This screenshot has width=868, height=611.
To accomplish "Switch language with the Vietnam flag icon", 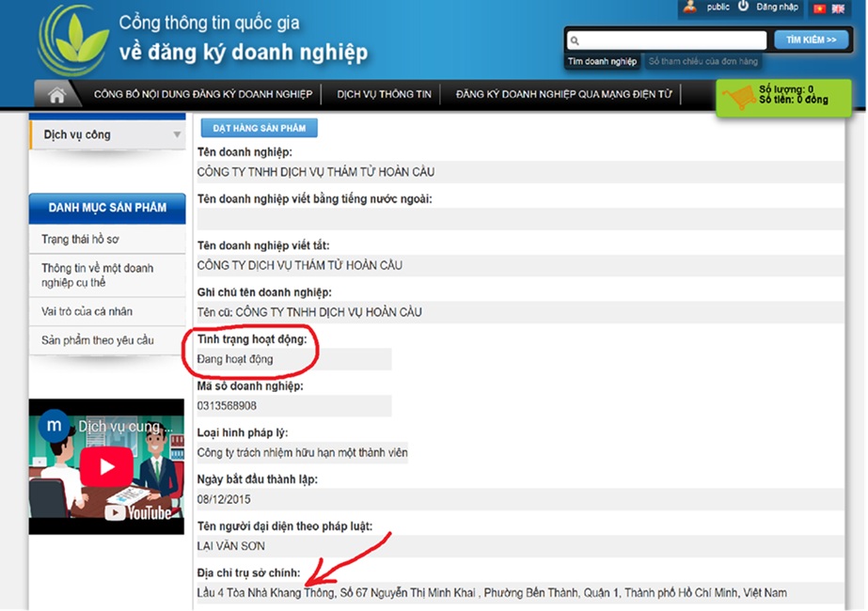I will [819, 8].
